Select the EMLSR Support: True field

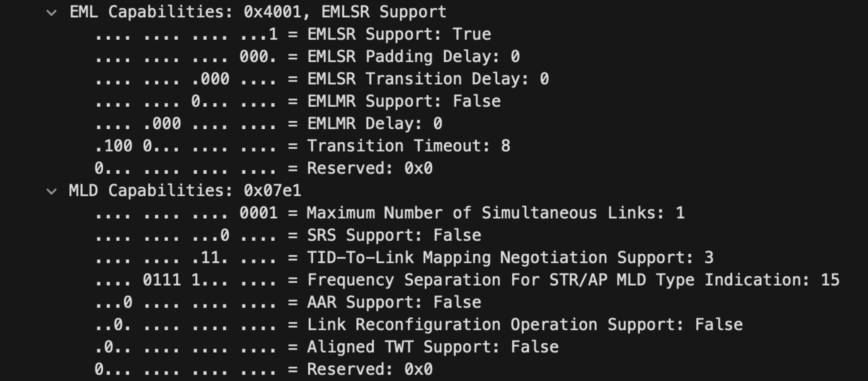coord(399,34)
